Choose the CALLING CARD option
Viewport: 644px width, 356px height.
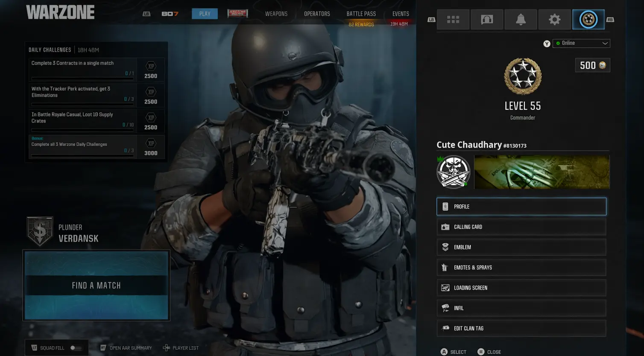pos(521,227)
